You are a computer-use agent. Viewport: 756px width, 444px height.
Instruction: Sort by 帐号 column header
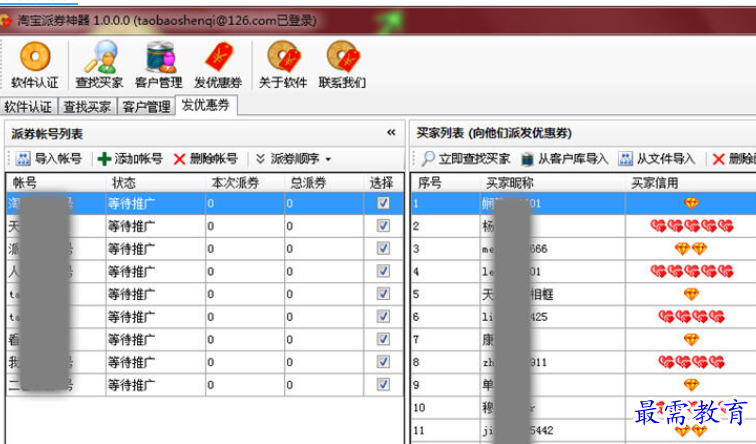56,183
